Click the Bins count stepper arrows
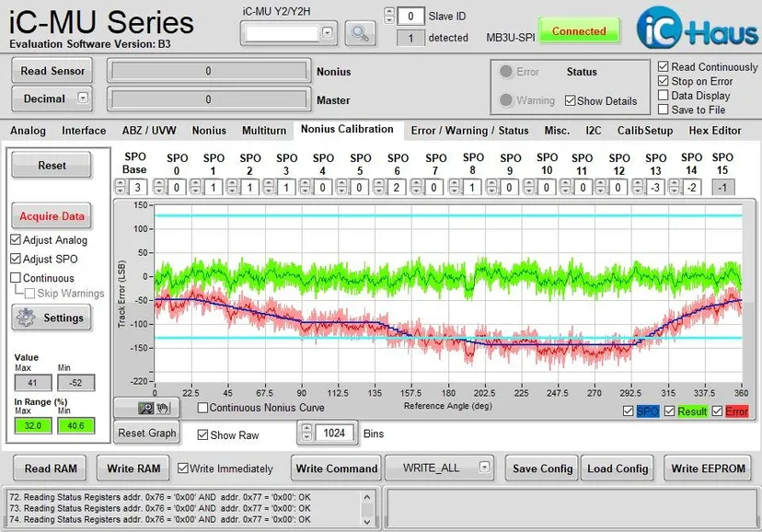 306,433
